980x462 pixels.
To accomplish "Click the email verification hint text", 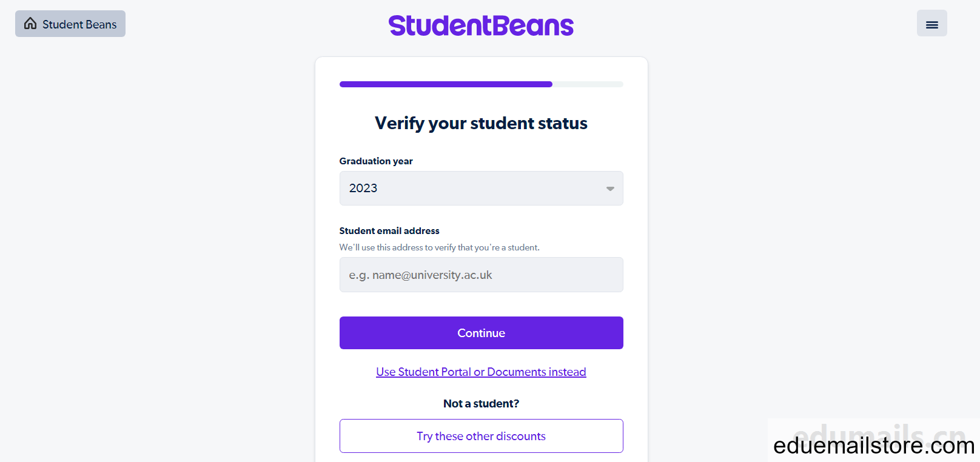I will point(440,247).
